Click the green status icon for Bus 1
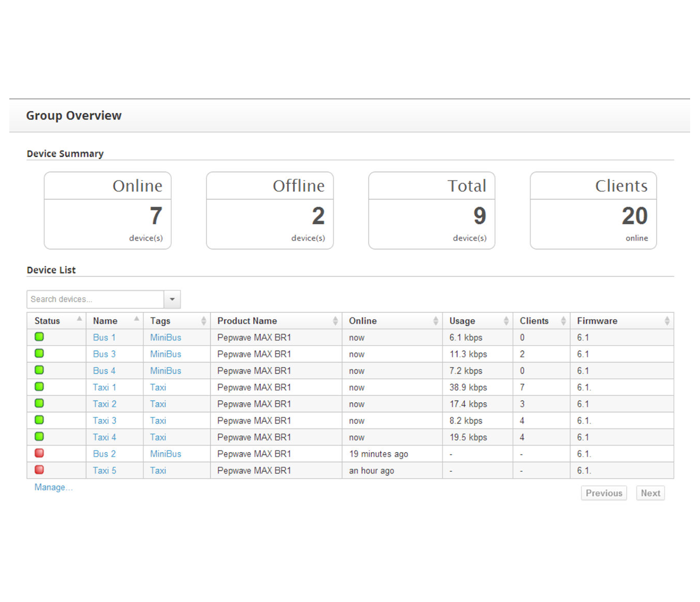The width and height of the screenshot is (700, 602). point(39,337)
